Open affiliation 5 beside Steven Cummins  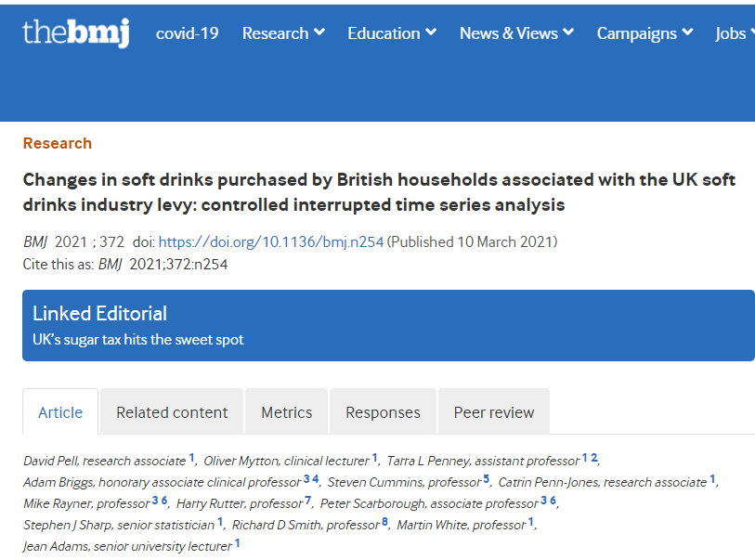tap(487, 478)
